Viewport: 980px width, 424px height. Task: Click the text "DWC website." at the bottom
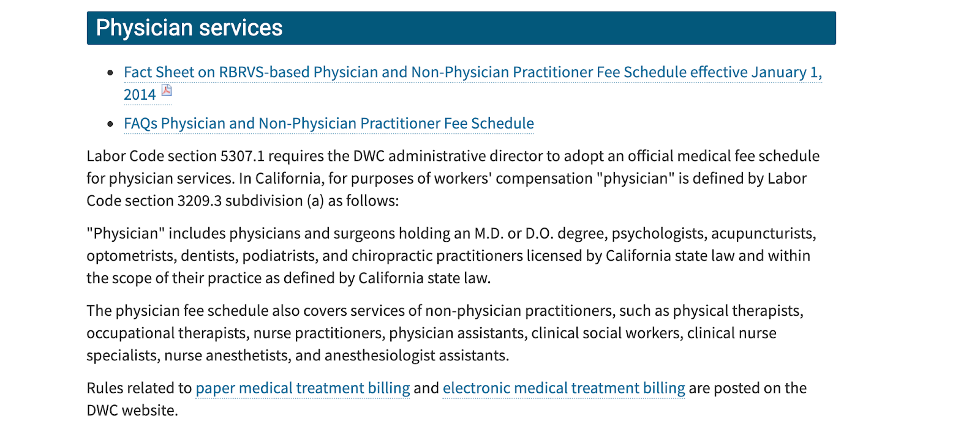point(132,411)
